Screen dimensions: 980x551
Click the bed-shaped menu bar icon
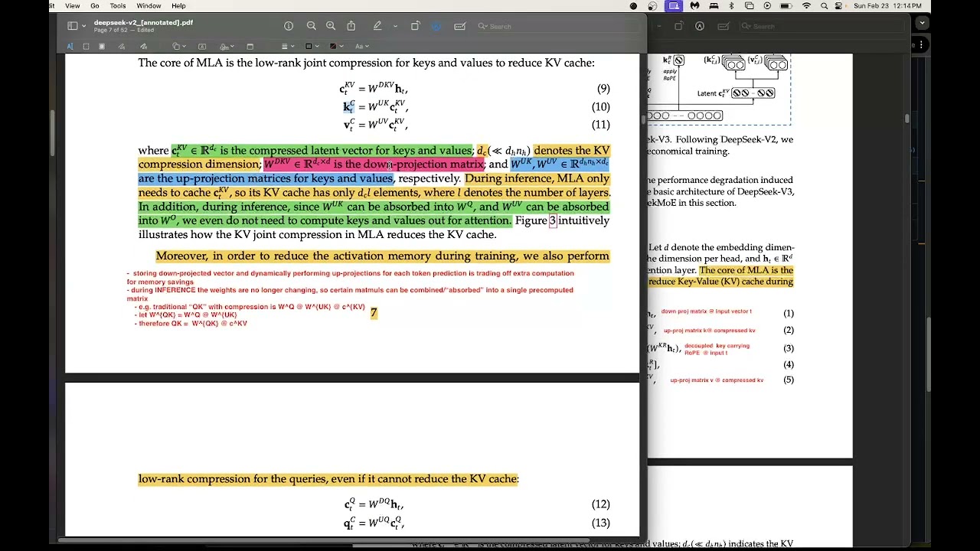714,6
